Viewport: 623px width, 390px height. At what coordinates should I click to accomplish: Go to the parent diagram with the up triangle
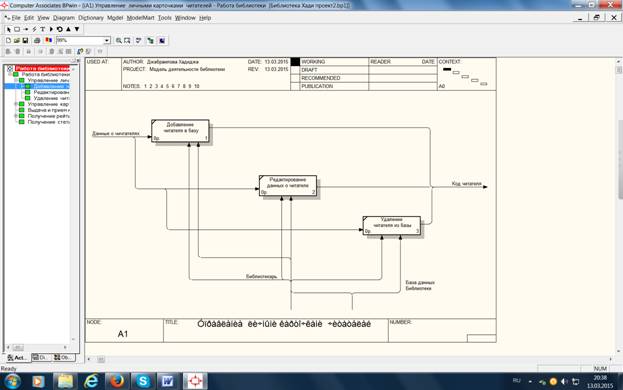click(68, 29)
